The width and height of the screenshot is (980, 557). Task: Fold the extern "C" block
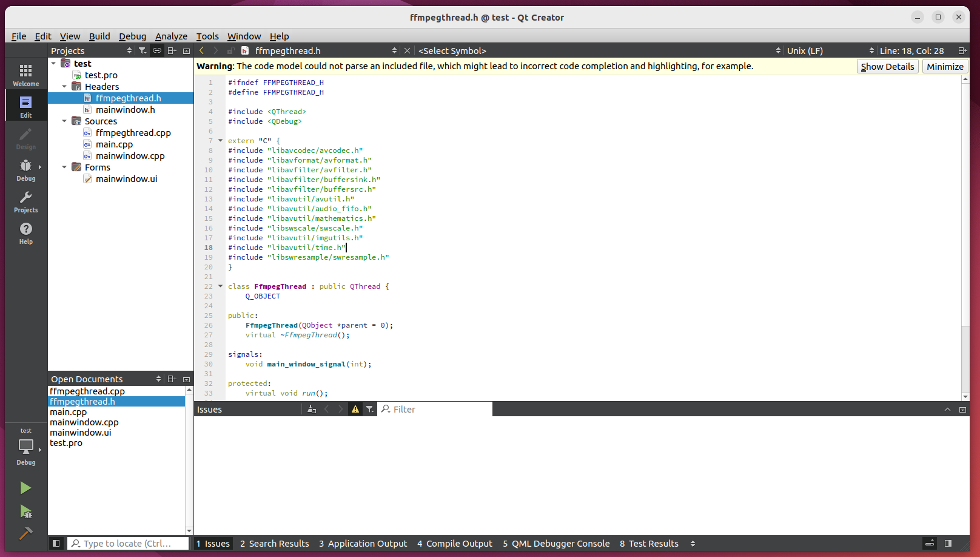221,141
